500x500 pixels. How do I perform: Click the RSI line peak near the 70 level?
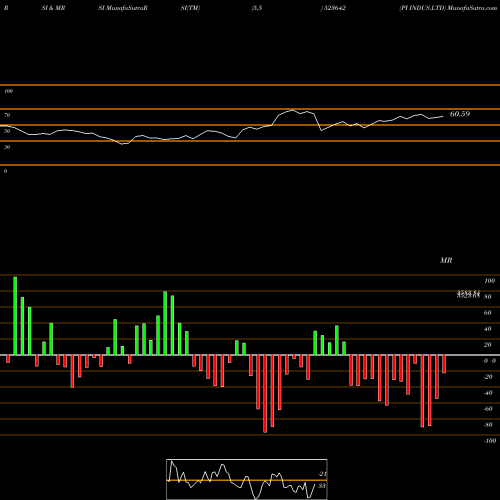coord(292,110)
